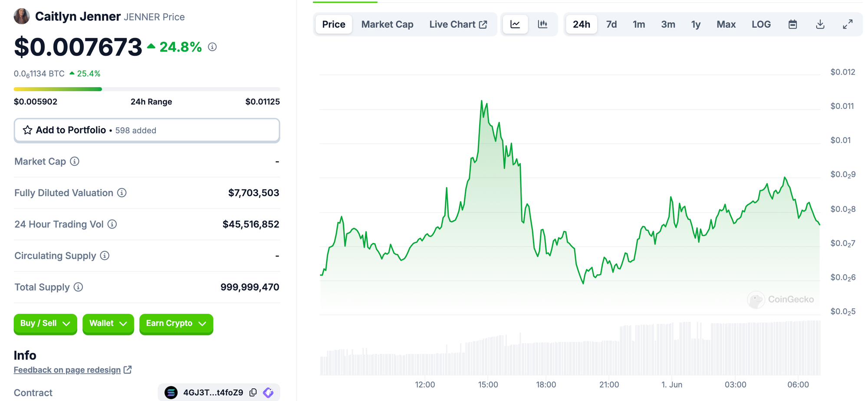Select the 1m time range
This screenshot has width=868, height=401.
point(639,24)
